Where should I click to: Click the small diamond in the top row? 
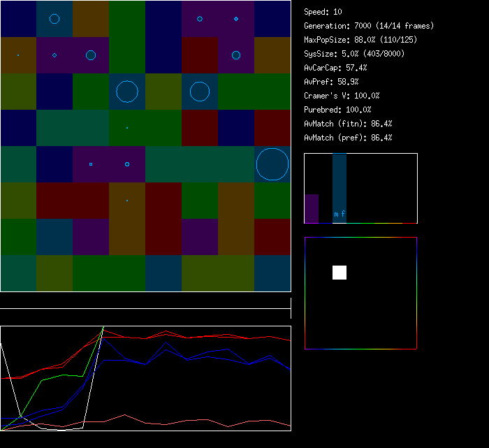[236, 19]
